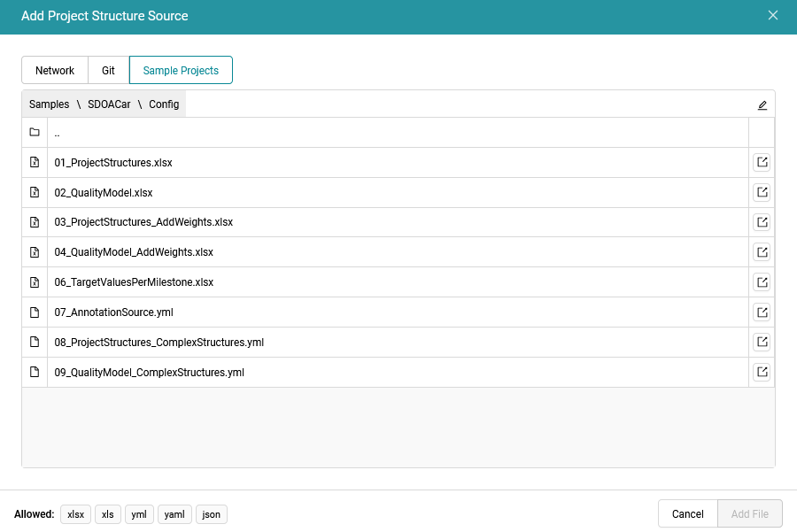
Task: Click the Add File button
Action: coord(750,513)
